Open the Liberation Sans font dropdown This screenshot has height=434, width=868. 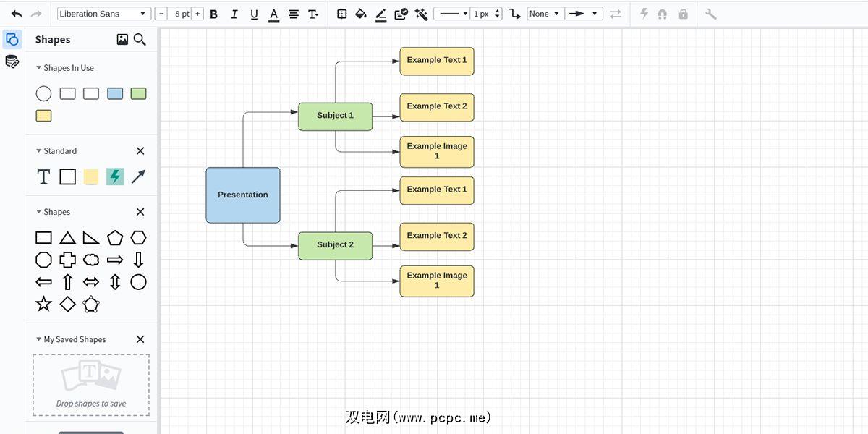pos(103,14)
